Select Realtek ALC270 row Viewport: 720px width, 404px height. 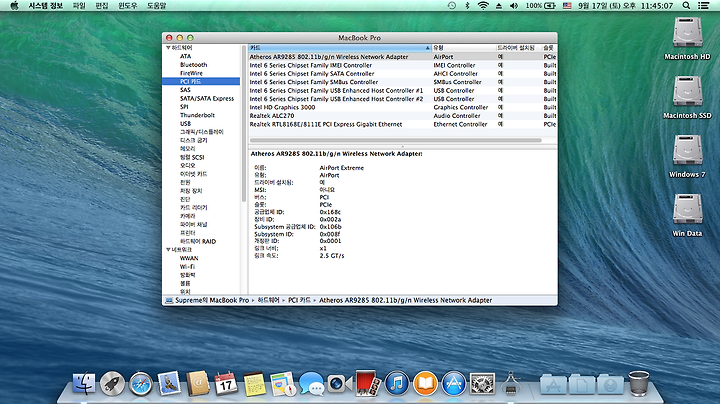pyautogui.click(x=403, y=116)
